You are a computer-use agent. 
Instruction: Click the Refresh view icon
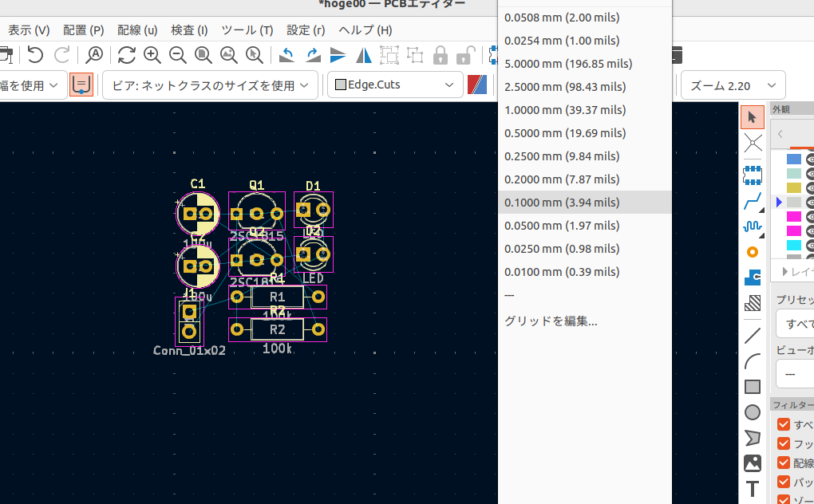[126, 54]
